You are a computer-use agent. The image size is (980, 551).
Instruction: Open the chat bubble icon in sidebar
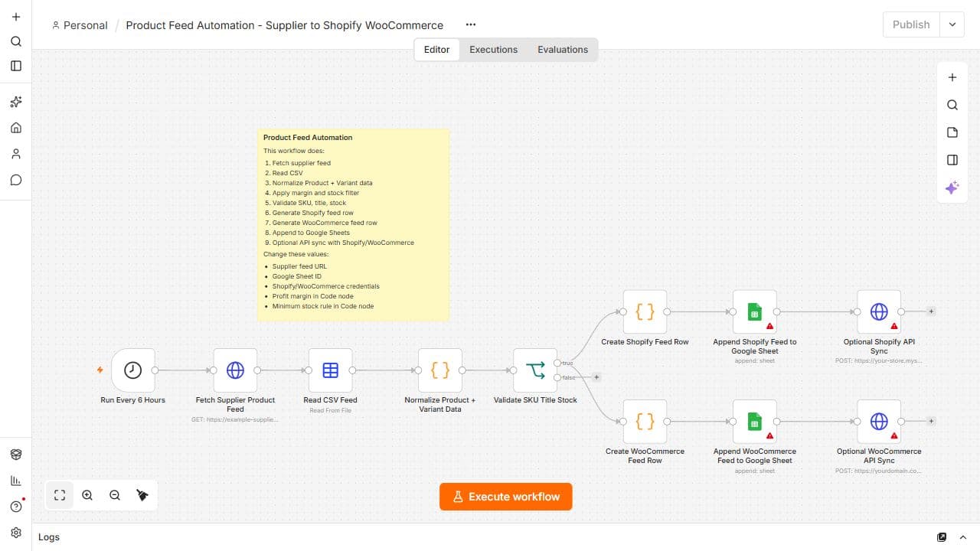pyautogui.click(x=16, y=180)
